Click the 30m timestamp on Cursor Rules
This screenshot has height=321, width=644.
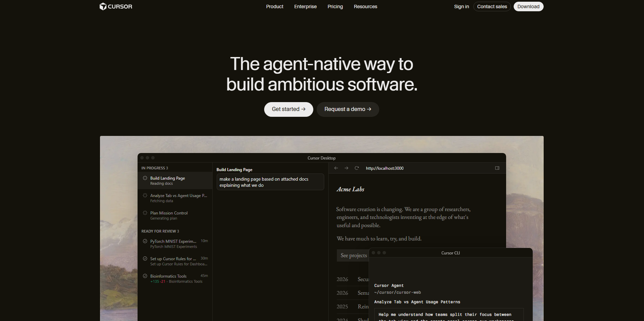click(x=204, y=258)
